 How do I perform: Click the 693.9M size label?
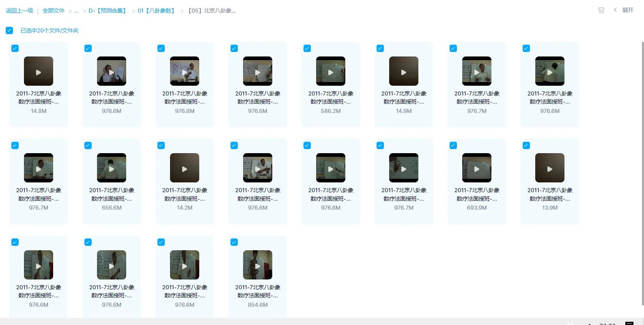coord(477,208)
